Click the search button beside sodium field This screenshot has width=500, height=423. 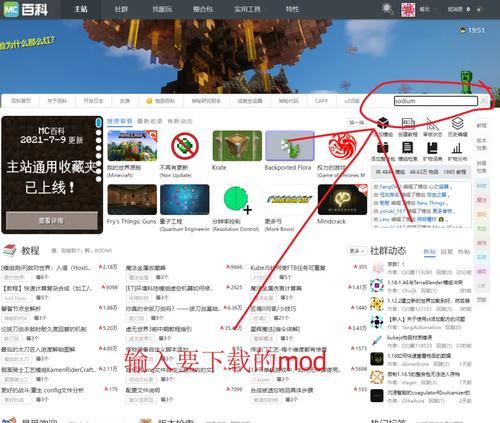point(484,101)
